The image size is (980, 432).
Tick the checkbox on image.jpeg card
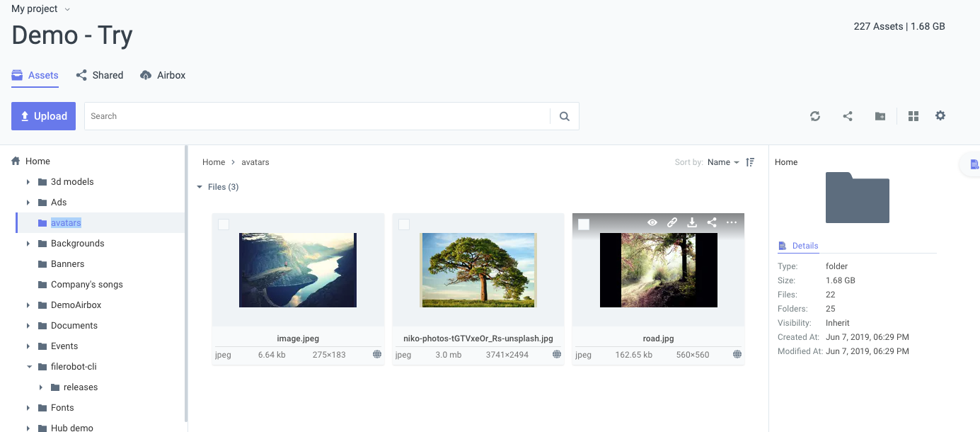click(x=224, y=224)
